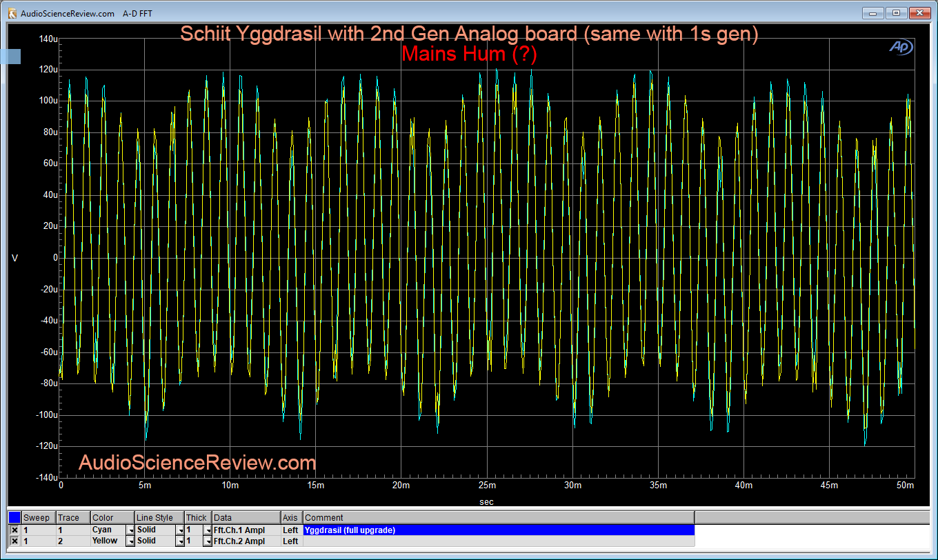Click the 'V' y-axis unit label
Viewport: 938px width, 560px height.
pyautogui.click(x=15, y=258)
